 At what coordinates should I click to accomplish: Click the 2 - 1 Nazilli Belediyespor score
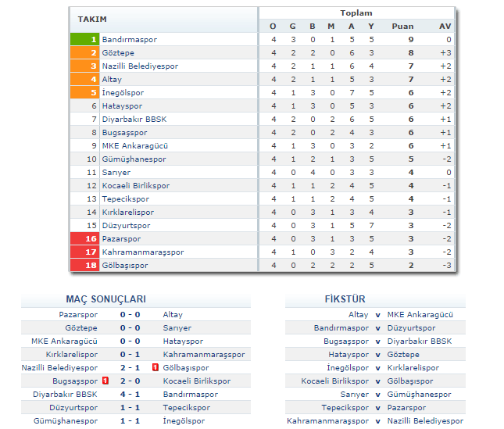pos(130,367)
